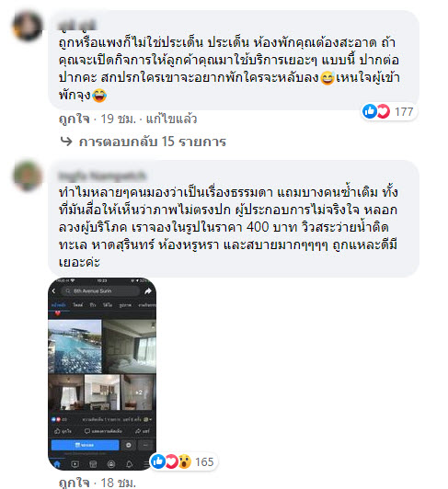448x489 pixels.
Task: Click the reply arrow icon under first comment
Action: pyautogui.click(x=66, y=142)
